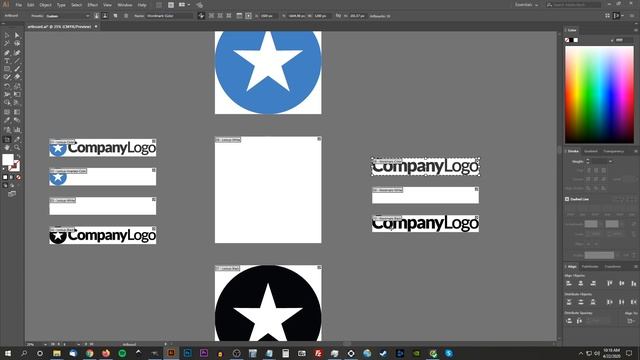Click the Stroke color box in toolbar
This screenshot has height=360, width=640.
(15, 166)
